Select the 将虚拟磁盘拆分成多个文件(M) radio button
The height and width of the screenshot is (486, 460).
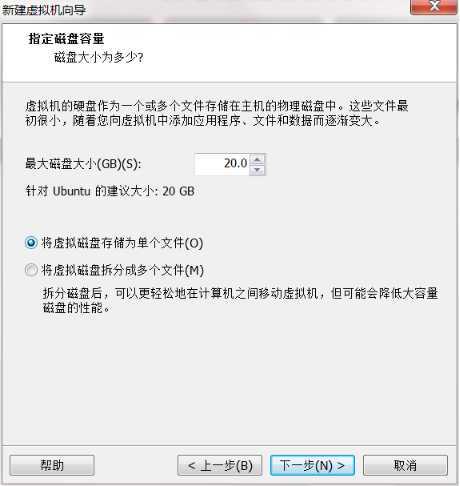31,270
